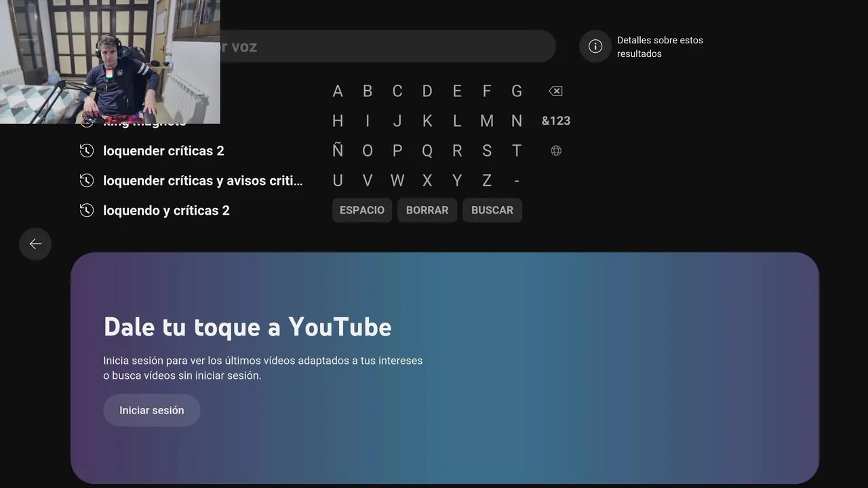The height and width of the screenshot is (488, 868).
Task: Select letter I on the keyboard
Action: click(368, 121)
